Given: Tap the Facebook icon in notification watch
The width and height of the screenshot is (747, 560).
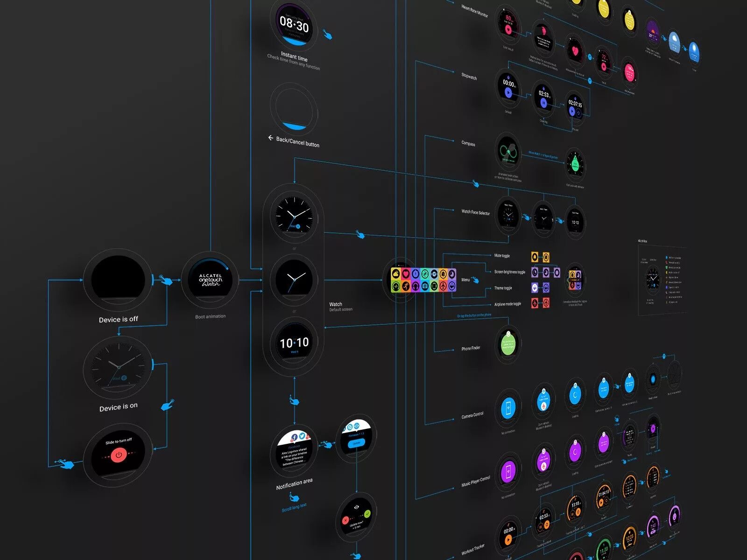Looking at the screenshot, I should pos(295,437).
